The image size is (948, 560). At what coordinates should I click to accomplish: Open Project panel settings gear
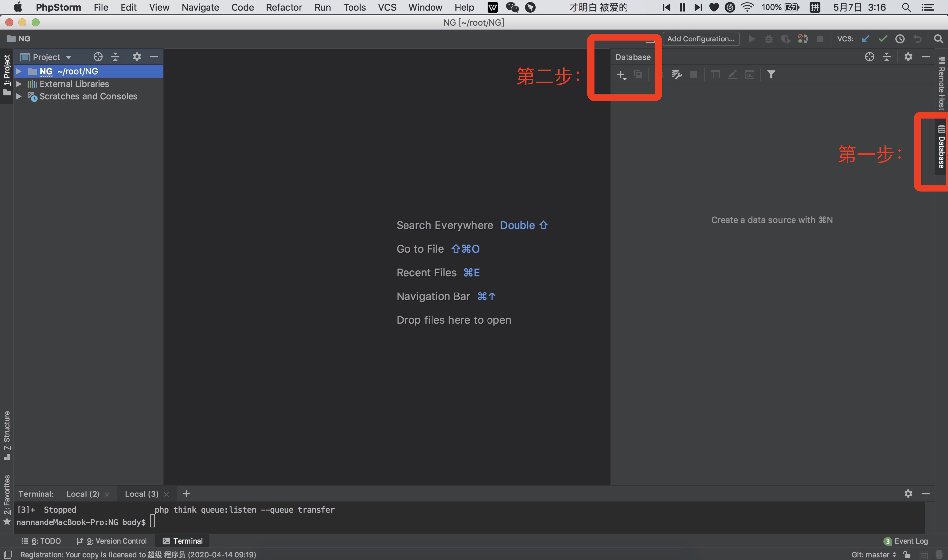click(137, 57)
